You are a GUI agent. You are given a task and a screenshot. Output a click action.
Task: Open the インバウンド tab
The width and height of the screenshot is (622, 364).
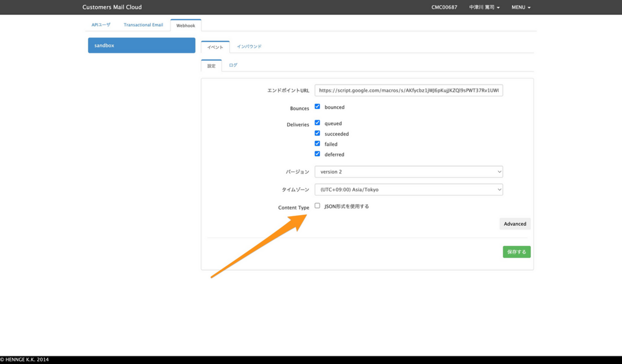[x=248, y=46]
